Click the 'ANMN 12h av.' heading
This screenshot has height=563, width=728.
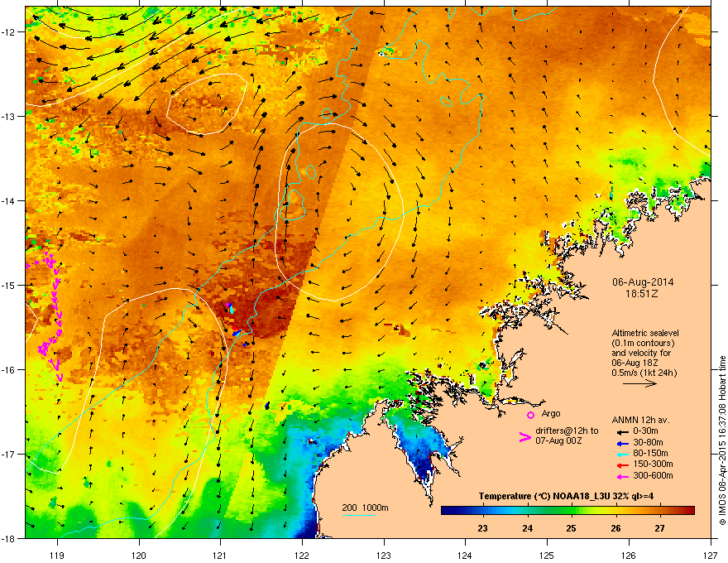point(640,420)
